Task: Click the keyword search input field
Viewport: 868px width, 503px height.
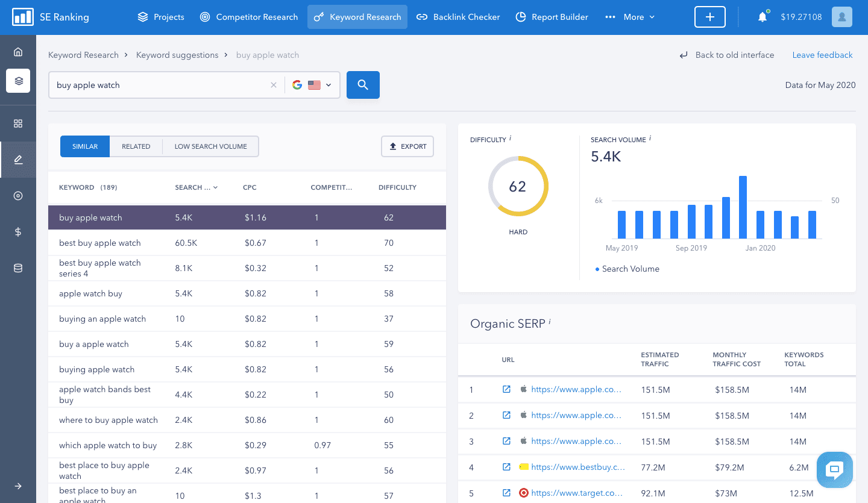Action: [x=160, y=85]
